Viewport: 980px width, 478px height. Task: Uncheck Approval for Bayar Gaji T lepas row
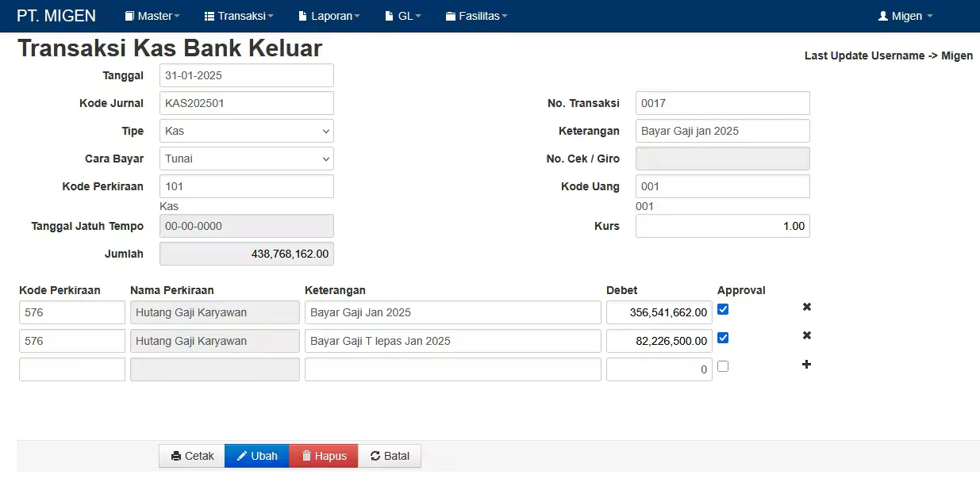click(x=723, y=338)
